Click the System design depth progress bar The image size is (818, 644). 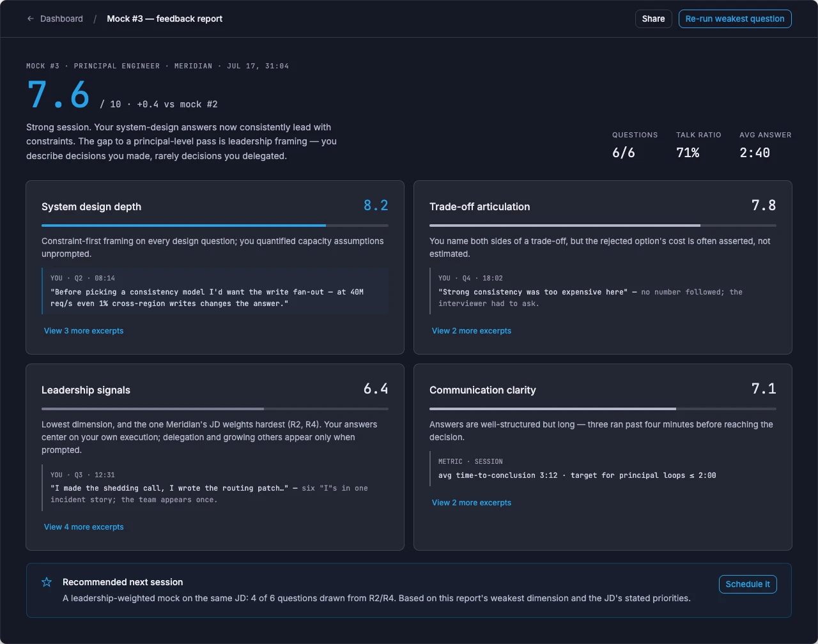pyautogui.click(x=215, y=226)
